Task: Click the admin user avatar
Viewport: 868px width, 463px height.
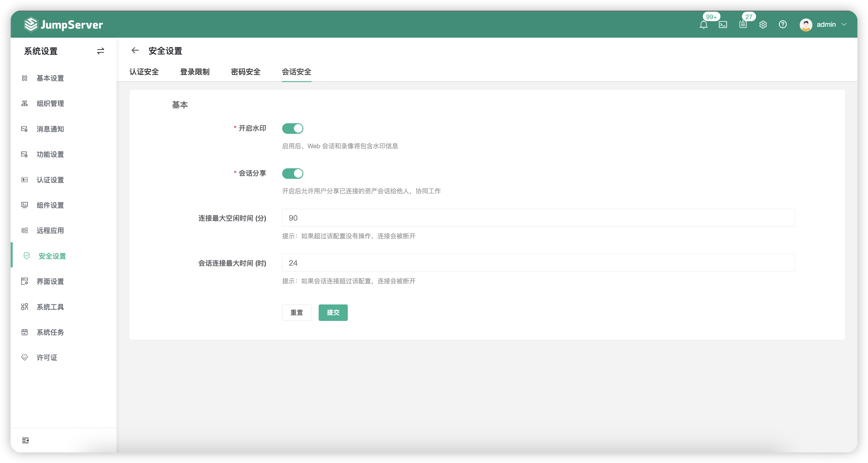Action: tap(806, 25)
